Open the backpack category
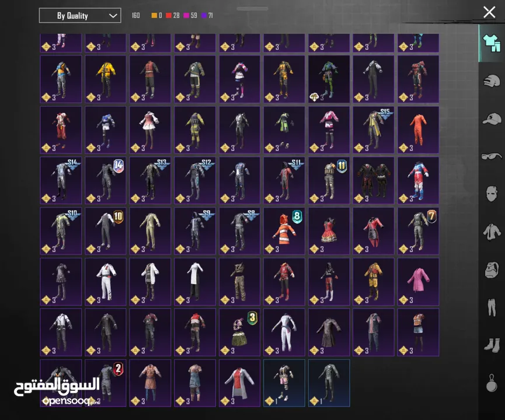This screenshot has width=505, height=420. (x=492, y=269)
